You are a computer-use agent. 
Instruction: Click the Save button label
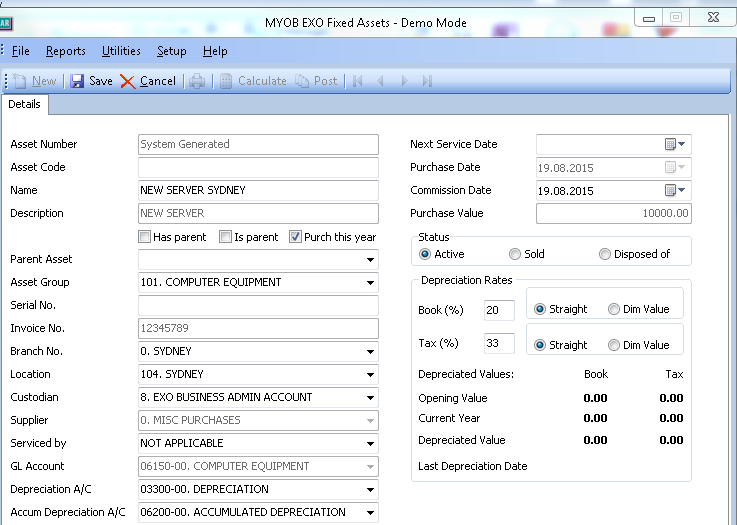pyautogui.click(x=101, y=81)
